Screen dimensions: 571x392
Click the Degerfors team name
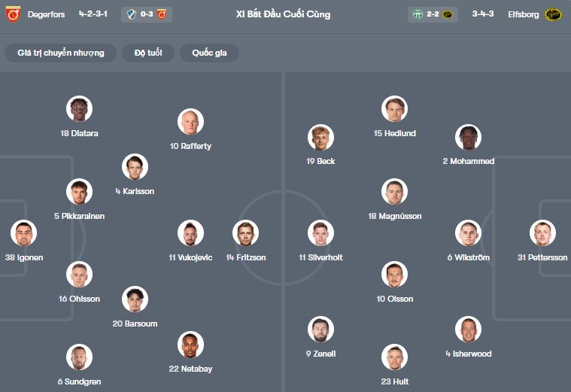[x=46, y=14]
